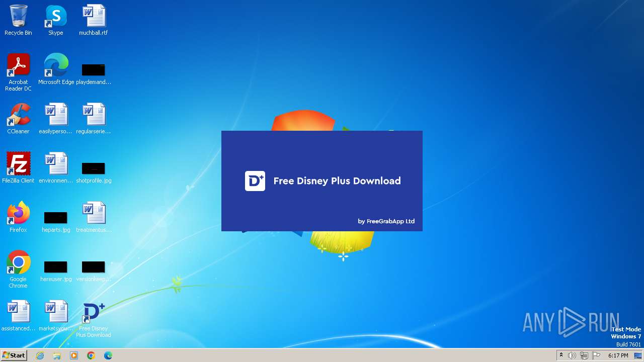Select the muchball.rtf document icon

[x=94, y=20]
